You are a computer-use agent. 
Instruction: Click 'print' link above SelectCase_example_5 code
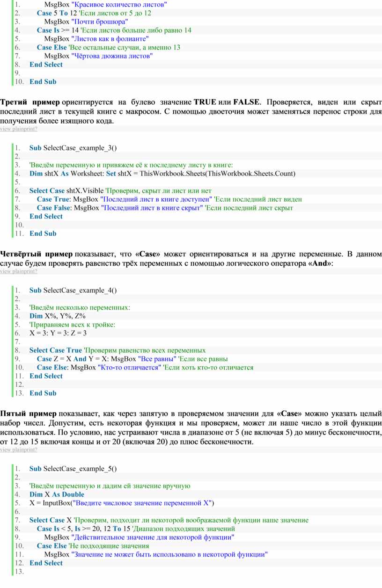pyautogui.click(x=30, y=450)
